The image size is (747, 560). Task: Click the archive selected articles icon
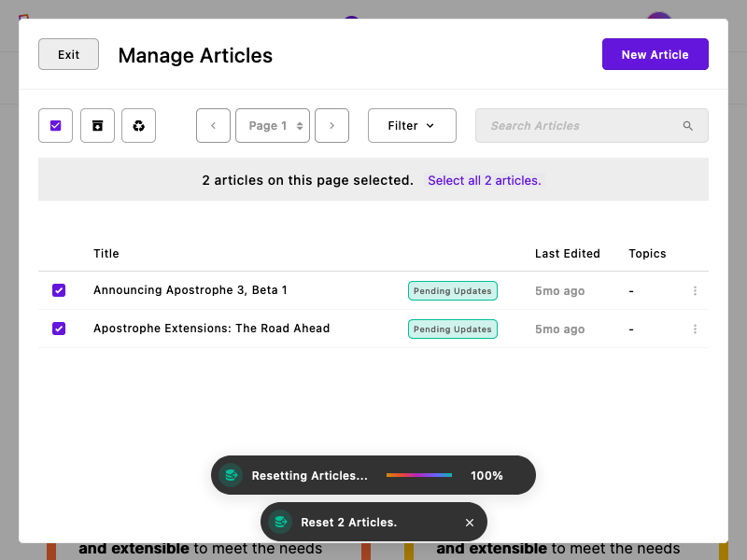coord(97,125)
